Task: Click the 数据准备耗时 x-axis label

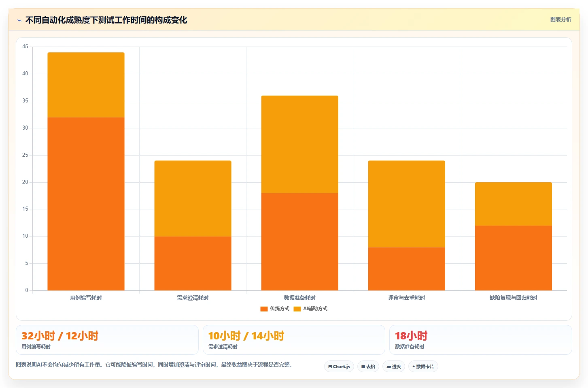Action: coord(299,298)
